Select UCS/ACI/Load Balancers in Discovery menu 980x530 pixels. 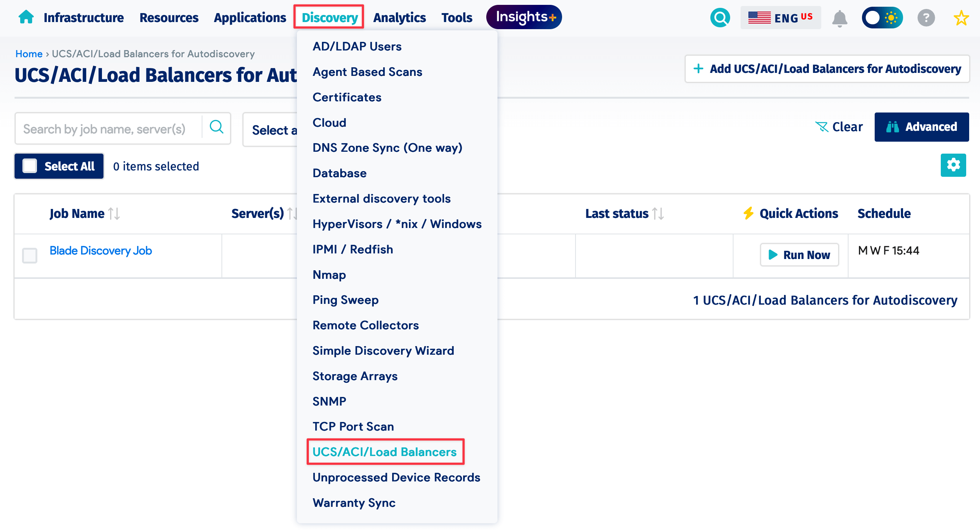pyautogui.click(x=384, y=452)
